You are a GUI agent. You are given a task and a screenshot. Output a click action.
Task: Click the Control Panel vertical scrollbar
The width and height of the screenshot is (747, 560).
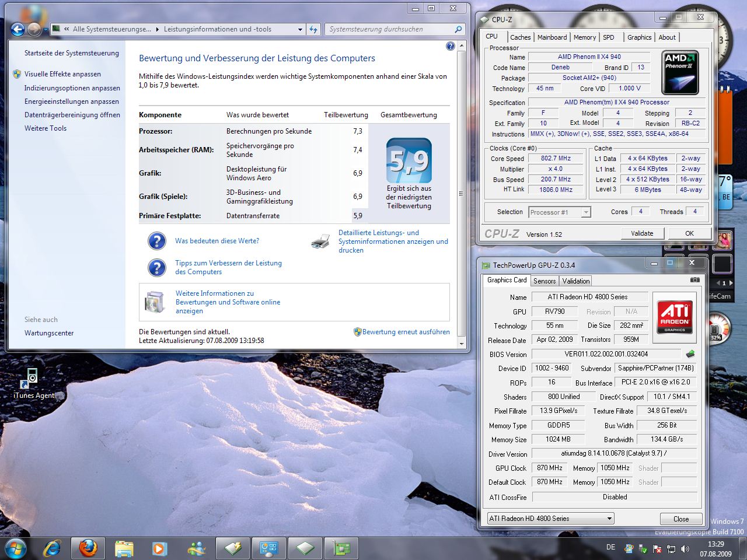461,194
